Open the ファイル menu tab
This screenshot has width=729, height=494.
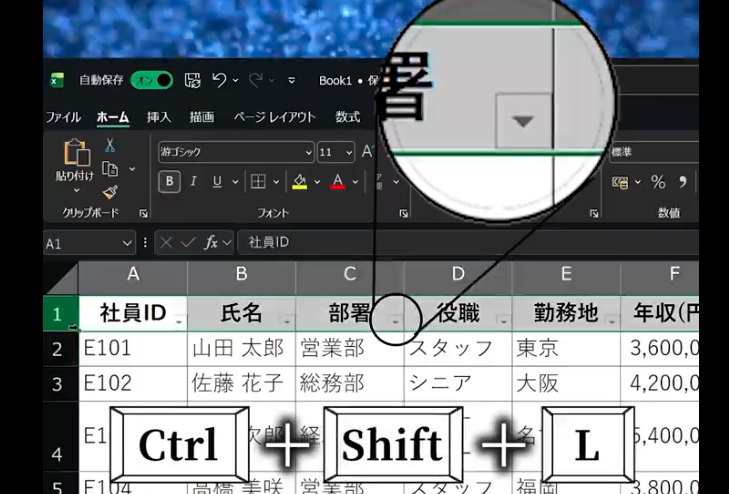[63, 117]
